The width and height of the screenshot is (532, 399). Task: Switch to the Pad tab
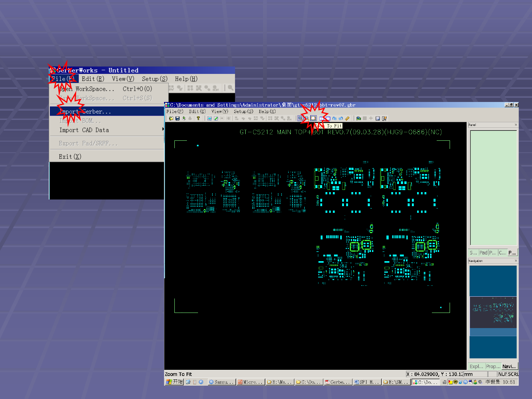pos(483,253)
